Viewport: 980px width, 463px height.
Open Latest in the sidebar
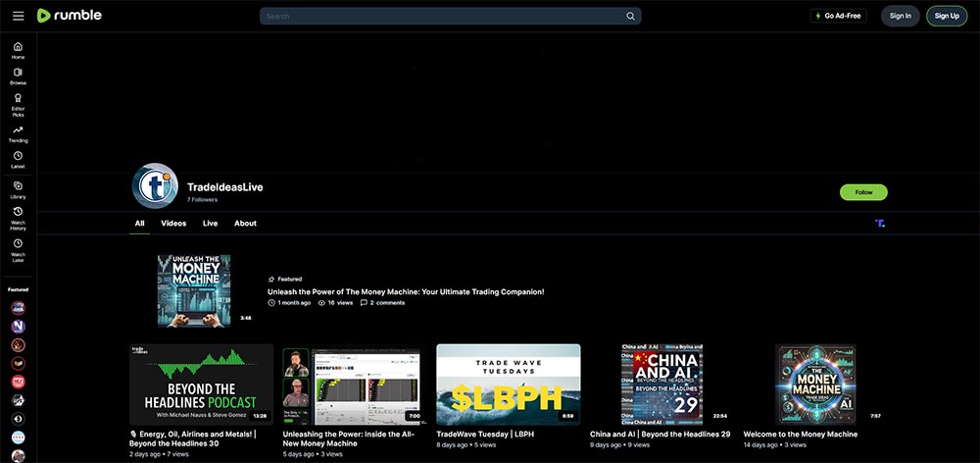tap(18, 160)
